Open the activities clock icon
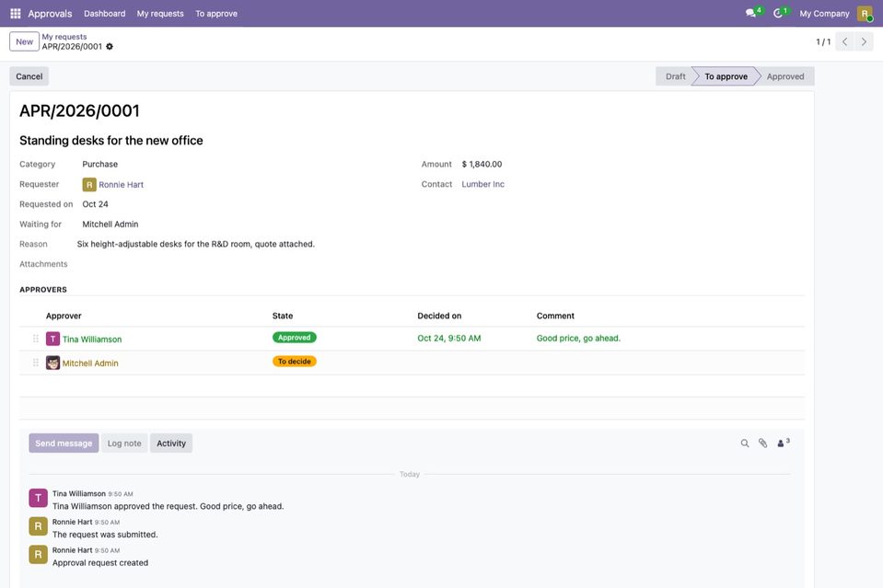This screenshot has height=588, width=883. click(x=778, y=13)
